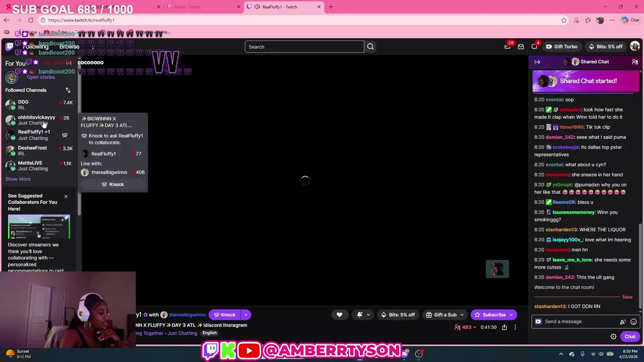Open the Twitch user avatar menu

pyautogui.click(x=635, y=47)
